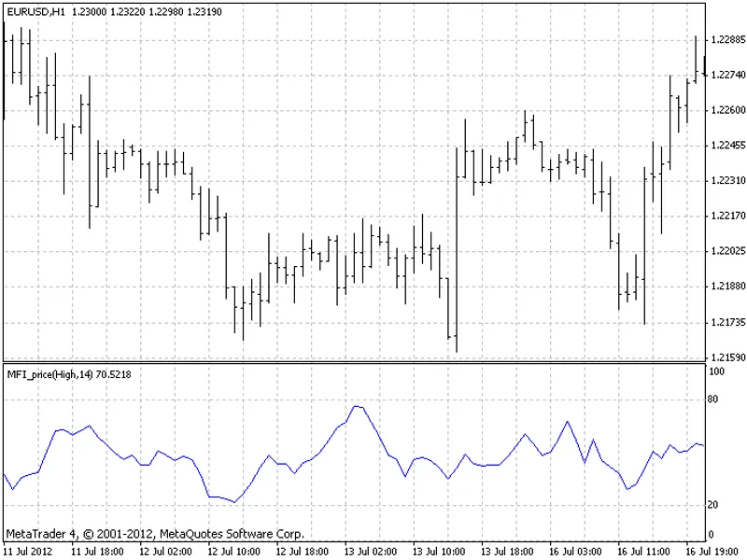This screenshot has width=747, height=560.
Task: Click the 80 level on indicator scale
Action: click(712, 399)
